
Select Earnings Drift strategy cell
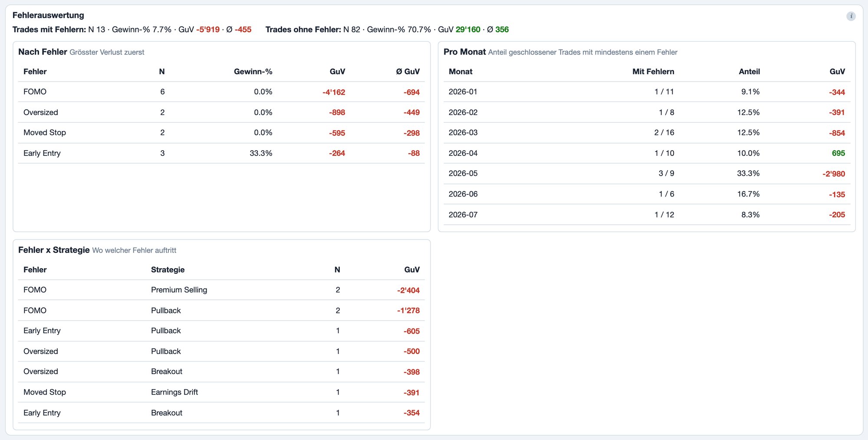tap(174, 392)
